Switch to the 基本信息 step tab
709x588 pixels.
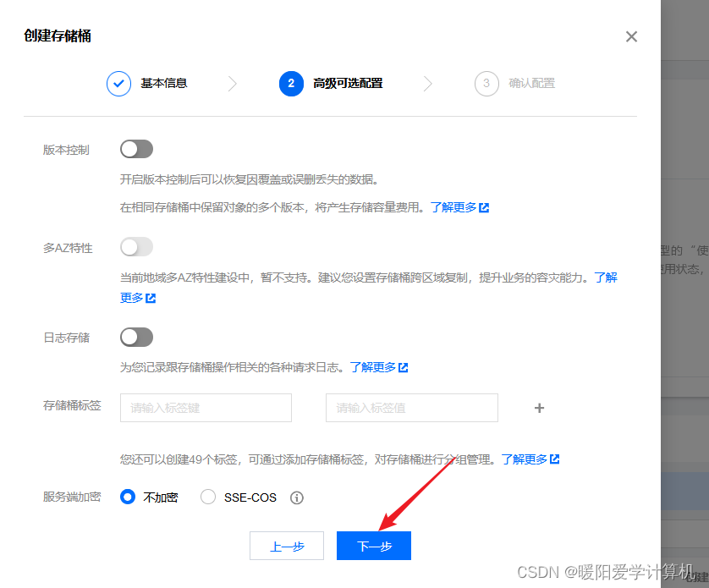pyautogui.click(x=164, y=83)
